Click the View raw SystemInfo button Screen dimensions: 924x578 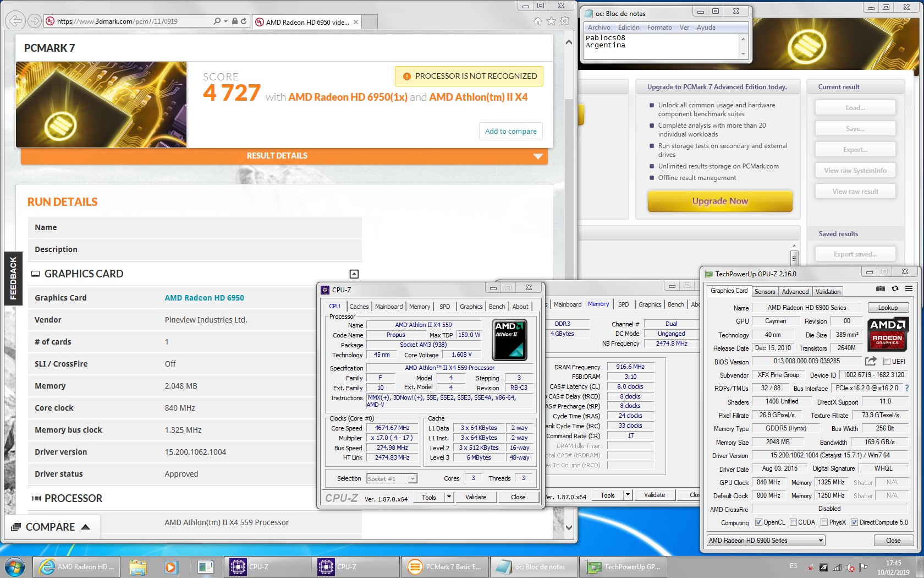point(855,171)
